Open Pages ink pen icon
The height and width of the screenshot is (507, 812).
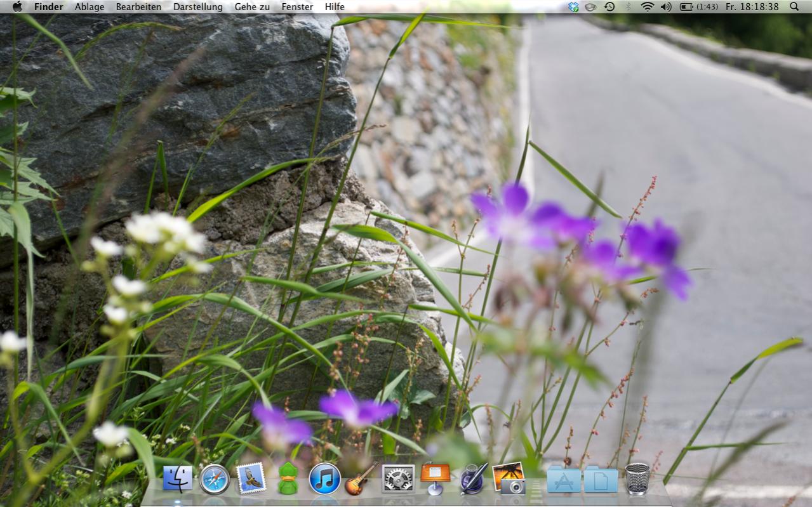[472, 478]
